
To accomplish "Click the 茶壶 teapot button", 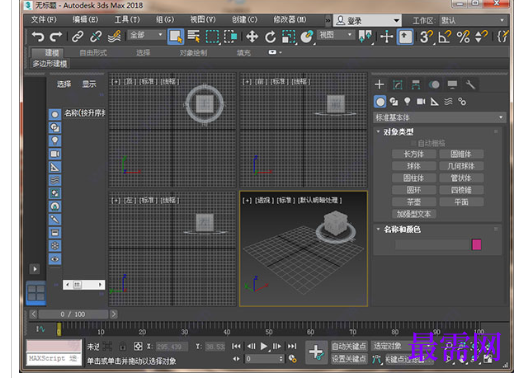I will (414, 202).
